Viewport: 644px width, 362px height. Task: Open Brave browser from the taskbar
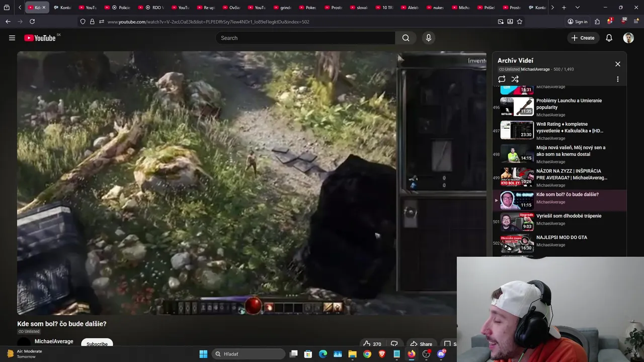coord(382,354)
